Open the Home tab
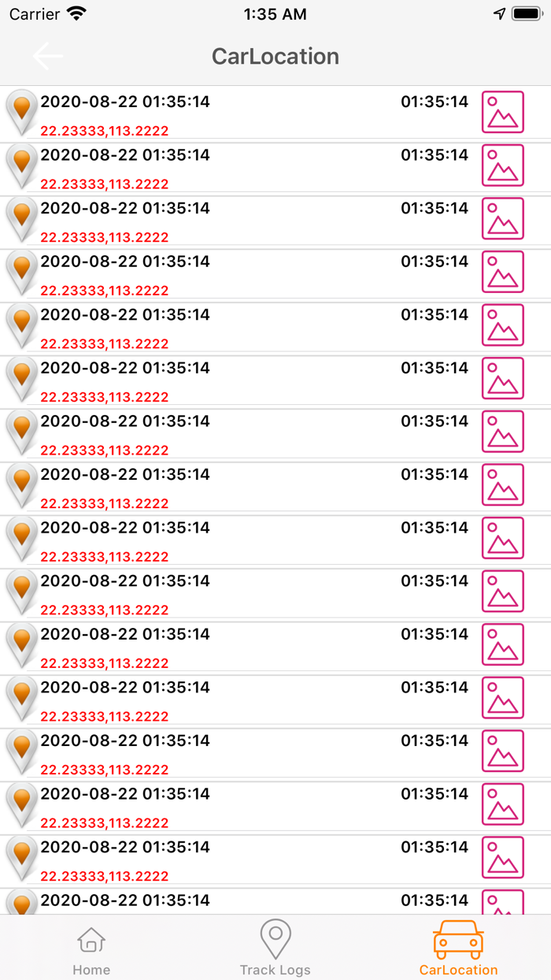 tap(91, 948)
